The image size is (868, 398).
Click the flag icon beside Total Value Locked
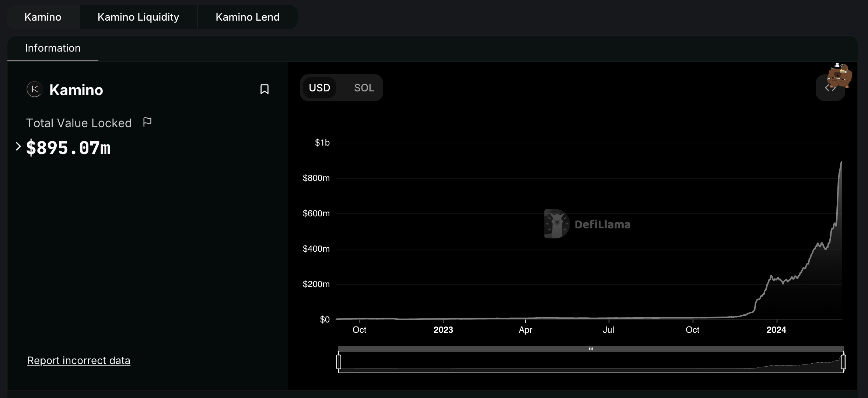(x=147, y=122)
